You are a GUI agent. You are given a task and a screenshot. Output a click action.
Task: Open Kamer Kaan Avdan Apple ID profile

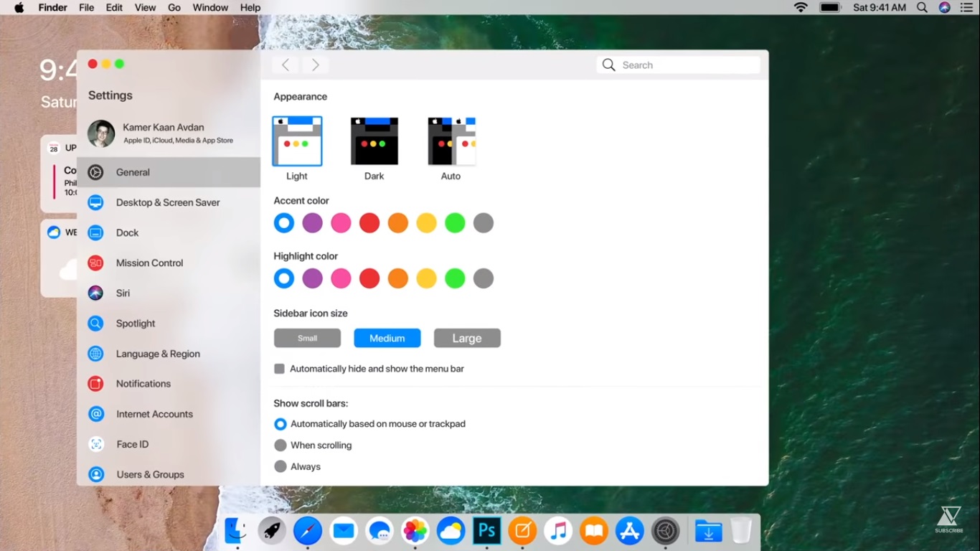click(169, 133)
